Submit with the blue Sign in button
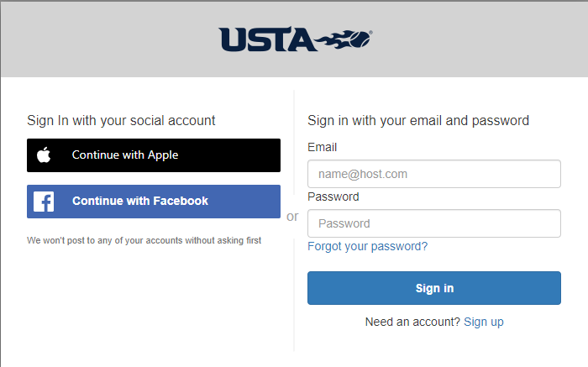This screenshot has width=588, height=367. tap(434, 288)
